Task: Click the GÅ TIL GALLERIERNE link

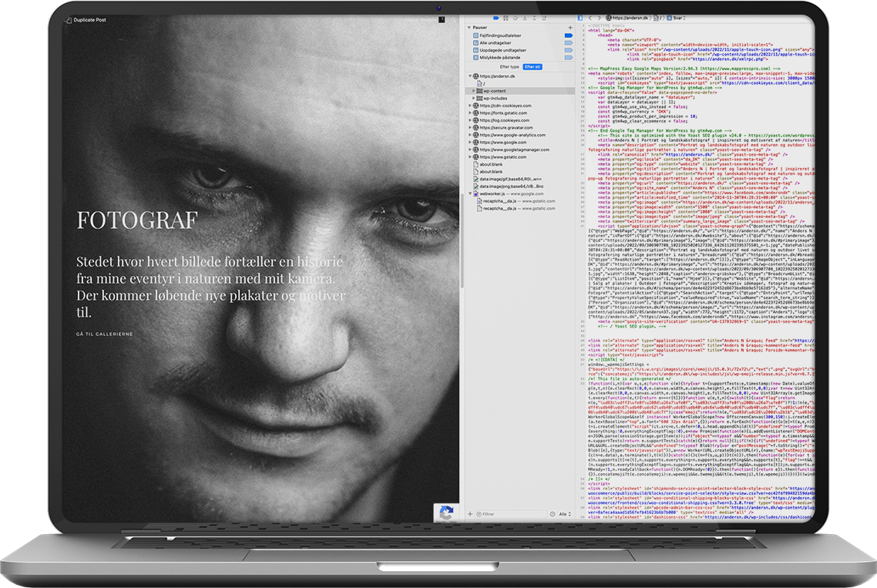Action: (x=105, y=334)
